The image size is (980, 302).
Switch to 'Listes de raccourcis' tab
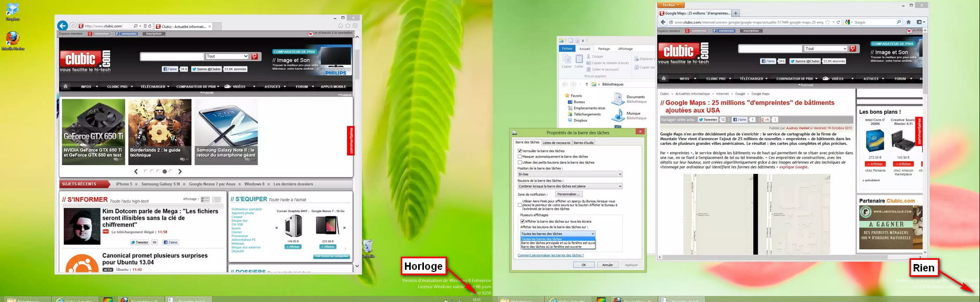[x=556, y=142]
